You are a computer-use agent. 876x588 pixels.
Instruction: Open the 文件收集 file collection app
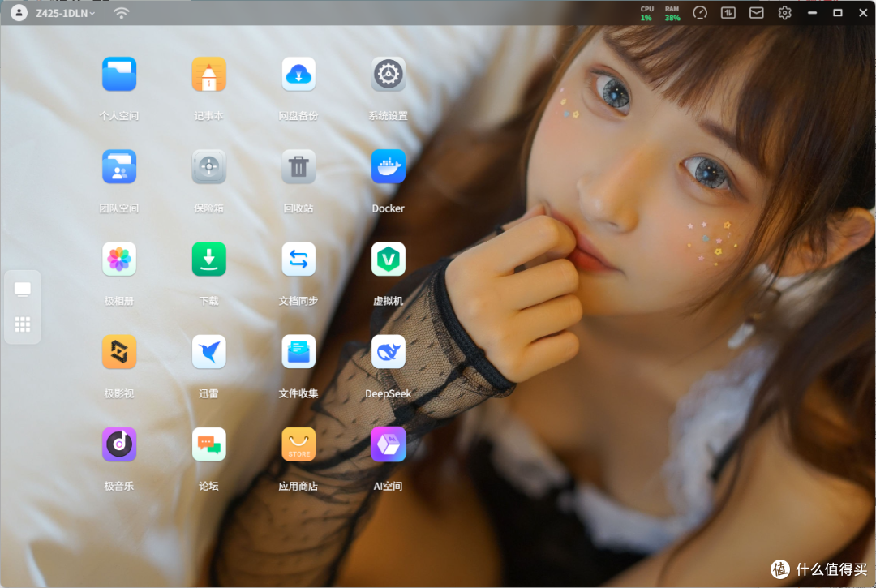coord(298,352)
